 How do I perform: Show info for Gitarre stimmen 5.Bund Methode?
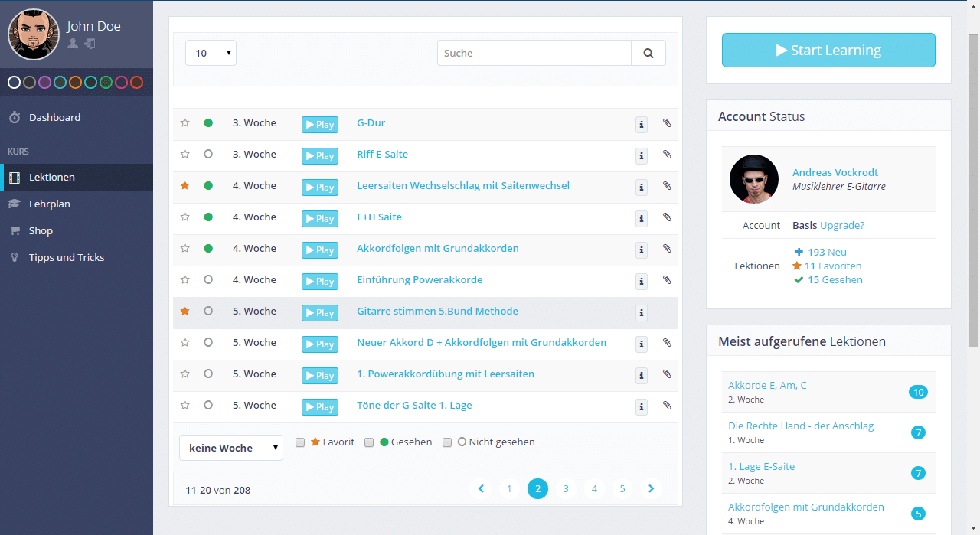pyautogui.click(x=642, y=313)
